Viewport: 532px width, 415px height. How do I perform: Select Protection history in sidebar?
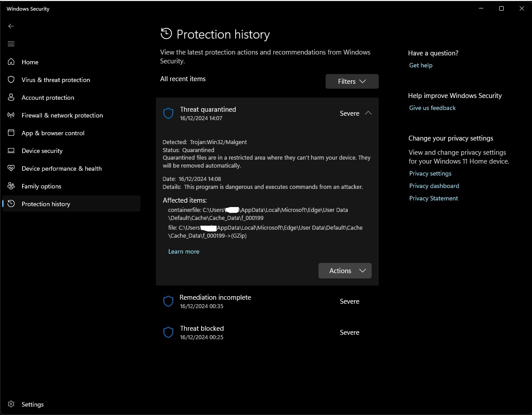[x=71, y=204]
